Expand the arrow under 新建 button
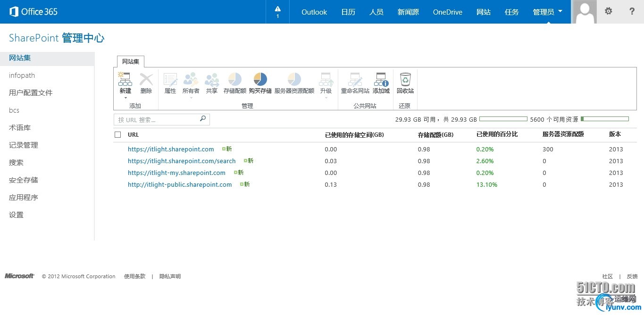This screenshot has height=315, width=644. pyautogui.click(x=125, y=98)
